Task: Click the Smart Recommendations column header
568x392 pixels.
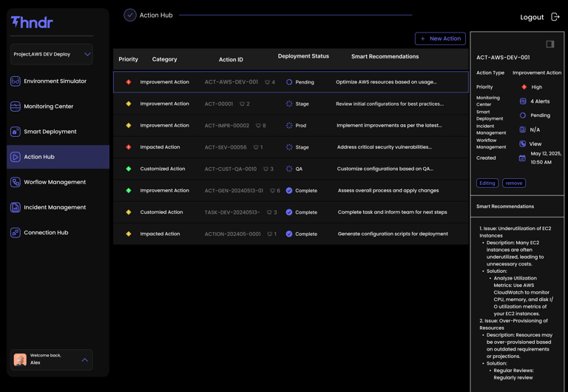Action: 385,56
